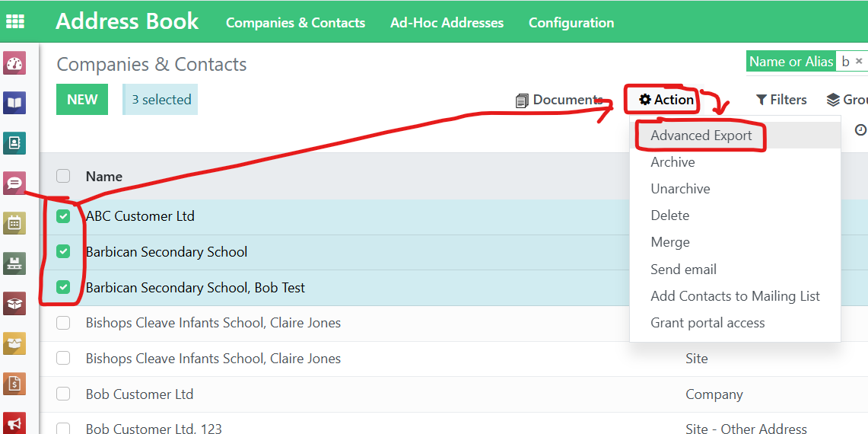Select Merge in the Action menu
This screenshot has width=868, height=434.
pos(670,242)
